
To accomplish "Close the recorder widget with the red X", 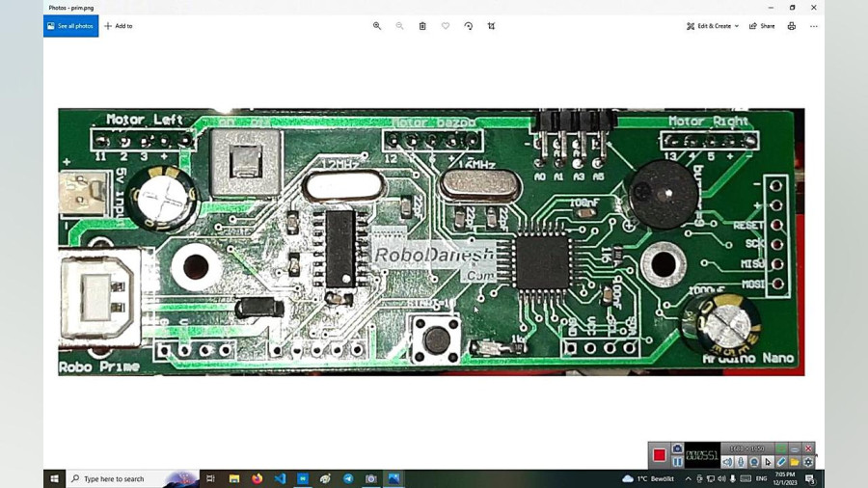I will pos(808,448).
